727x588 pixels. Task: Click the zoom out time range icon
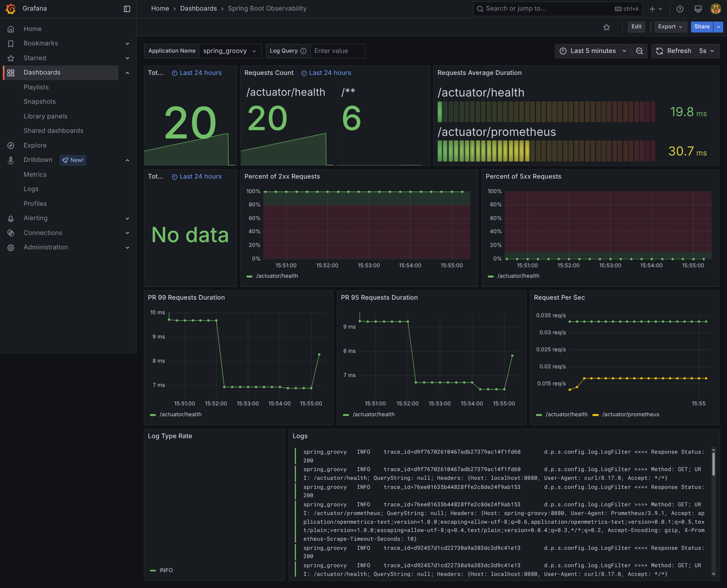coord(640,51)
